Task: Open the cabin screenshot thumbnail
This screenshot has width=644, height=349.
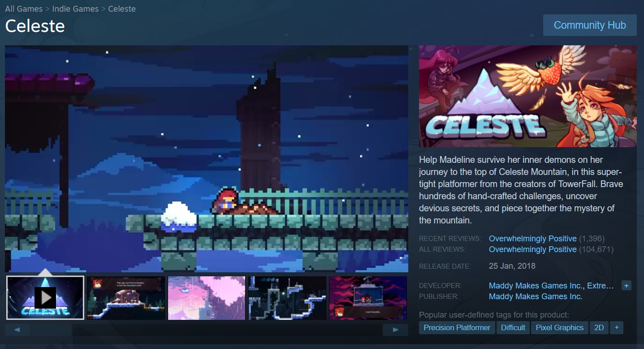Action: pyautogui.click(x=126, y=298)
